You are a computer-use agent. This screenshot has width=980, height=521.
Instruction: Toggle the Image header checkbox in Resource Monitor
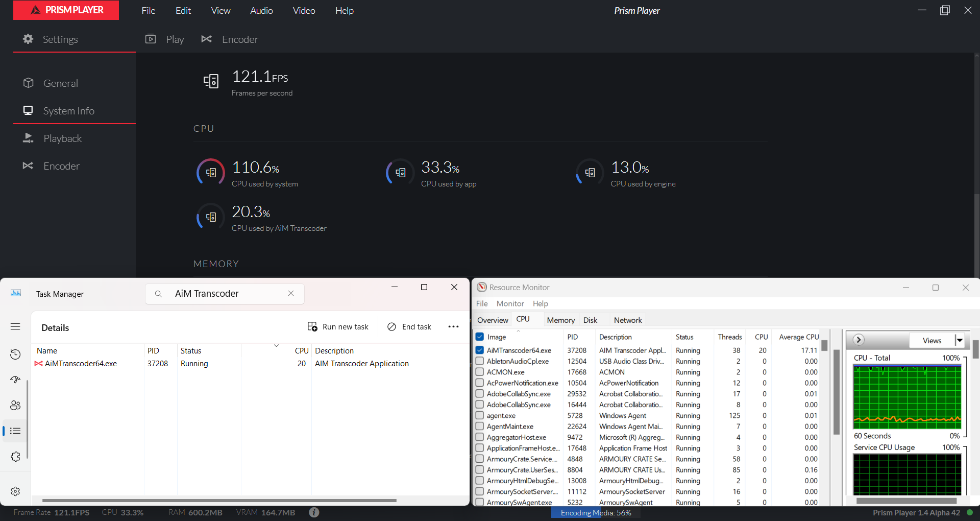(x=480, y=337)
